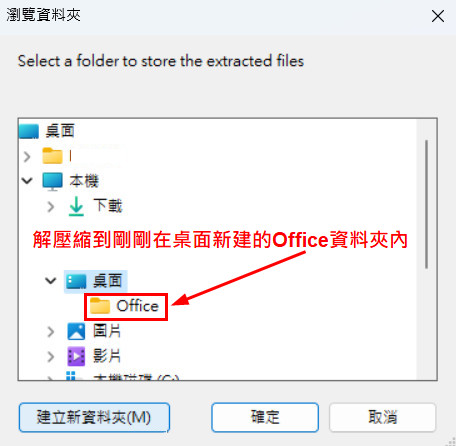
Task: Click the highlighted 桌面 icon under 本機
Action: tap(76, 281)
